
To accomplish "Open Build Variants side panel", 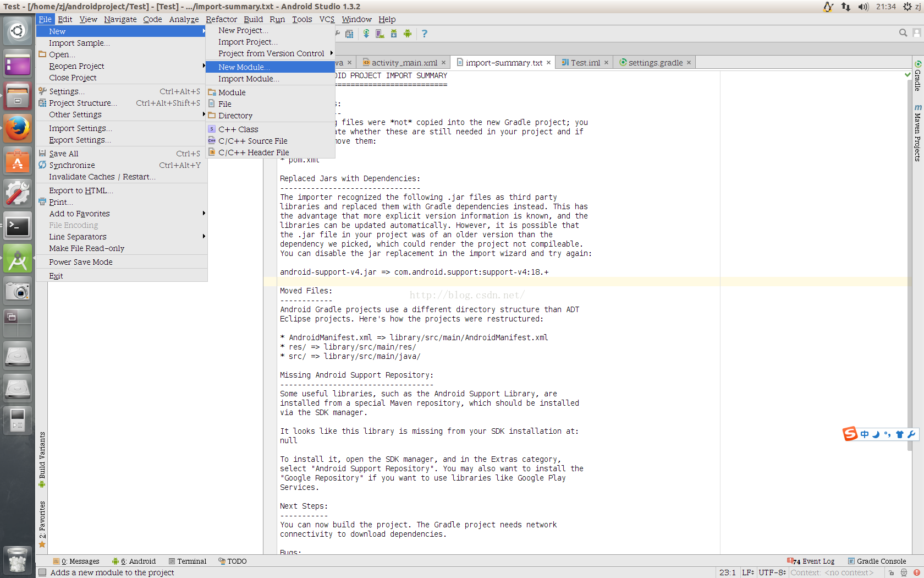I will [x=42, y=460].
